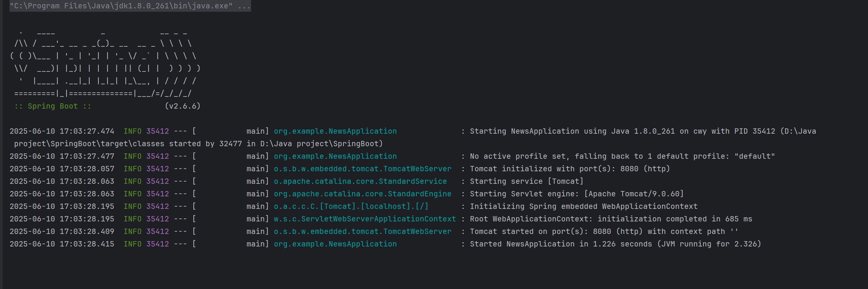Click the 'Starting Servlet engine: [Apache Tomcat/9.0.60]' message

coord(577,194)
